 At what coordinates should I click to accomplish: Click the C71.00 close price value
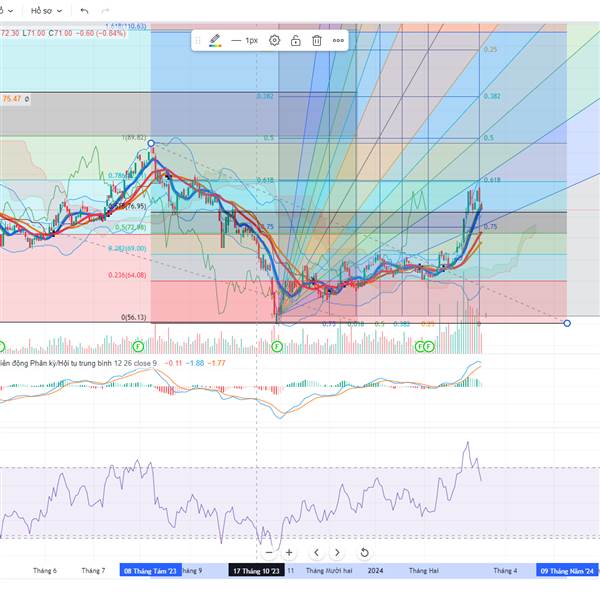[x=60, y=33]
